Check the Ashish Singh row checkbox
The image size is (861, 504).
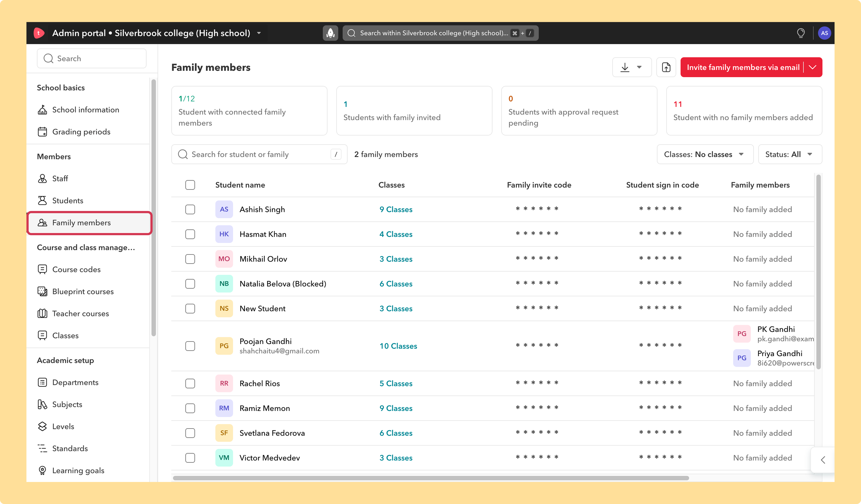pyautogui.click(x=190, y=209)
